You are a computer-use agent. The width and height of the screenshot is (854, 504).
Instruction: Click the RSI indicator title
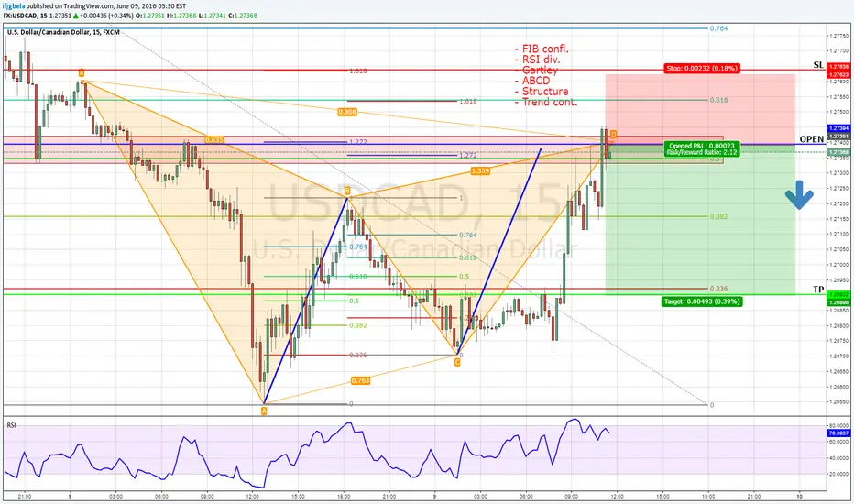pos(11,425)
